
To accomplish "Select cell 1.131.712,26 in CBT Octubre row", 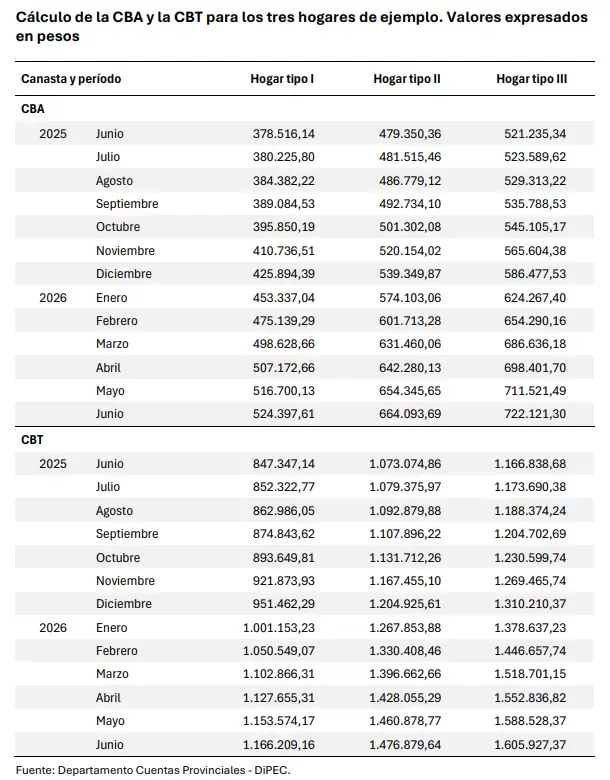I will click(405, 558).
